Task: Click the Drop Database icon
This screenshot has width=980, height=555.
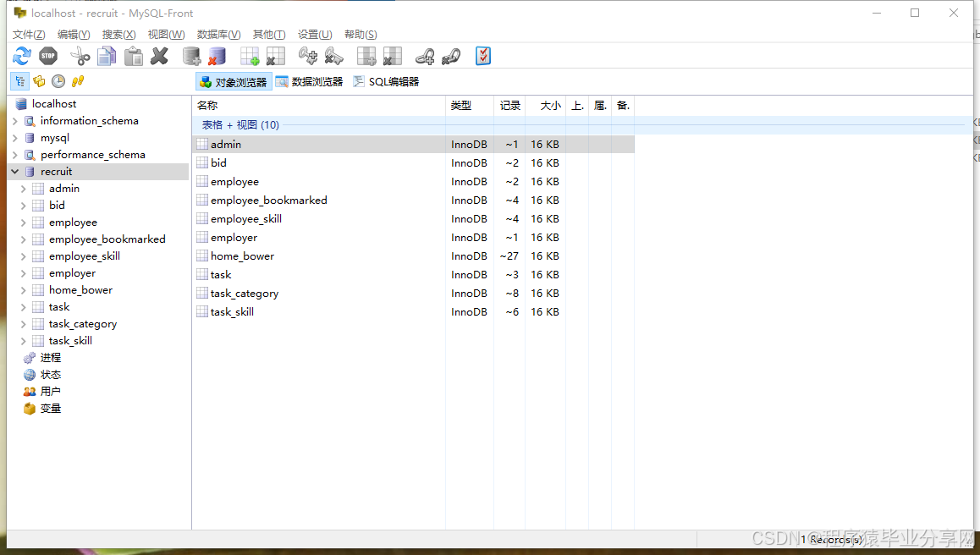Action: 217,56
